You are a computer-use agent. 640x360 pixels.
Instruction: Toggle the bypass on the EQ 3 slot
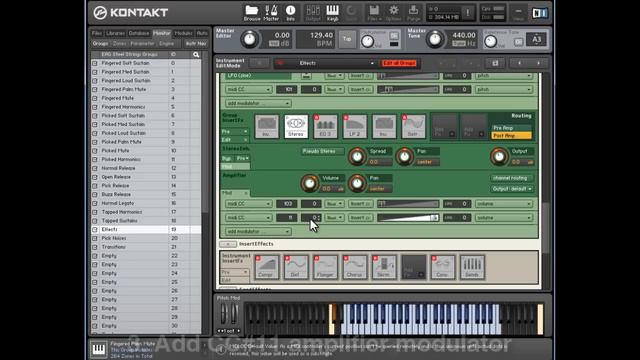pyautogui.click(x=316, y=118)
